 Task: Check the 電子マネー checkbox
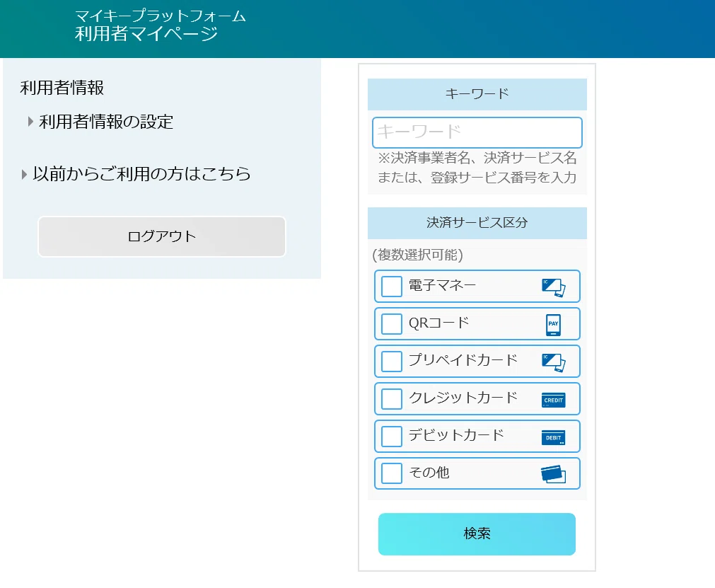391,287
